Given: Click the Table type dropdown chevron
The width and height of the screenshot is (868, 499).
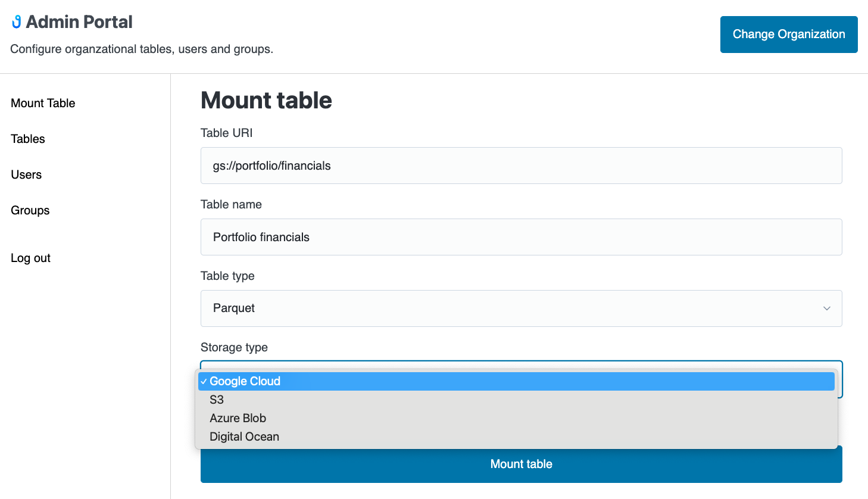Looking at the screenshot, I should point(826,308).
